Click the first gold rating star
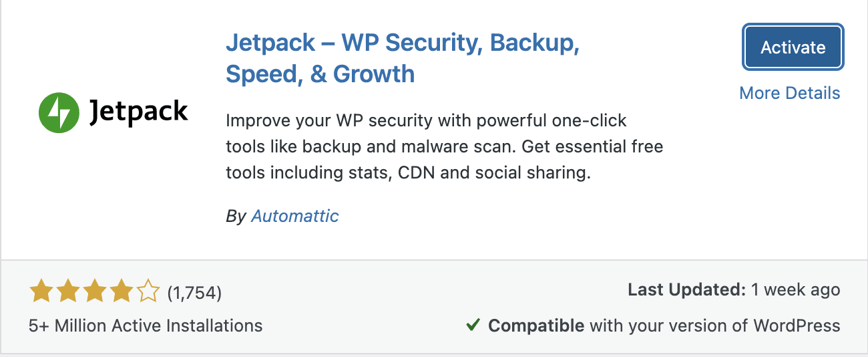The width and height of the screenshot is (868, 357). click(x=41, y=291)
